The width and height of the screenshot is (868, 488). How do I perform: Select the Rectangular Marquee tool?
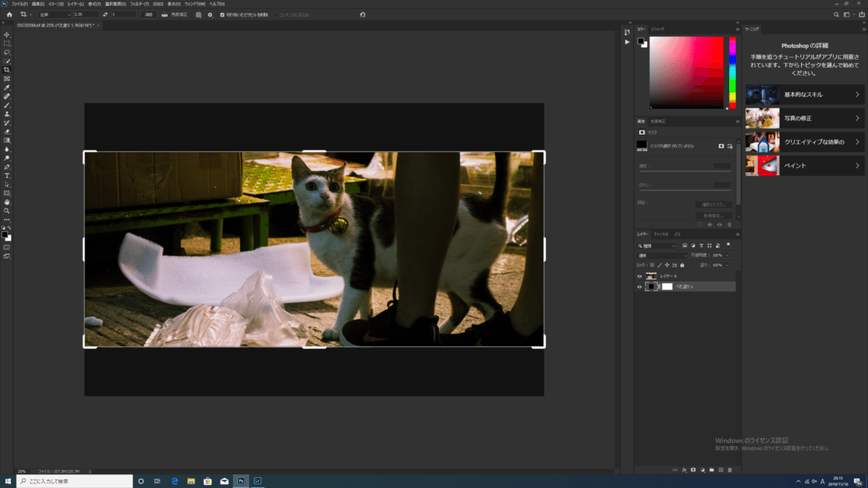pyautogui.click(x=7, y=43)
